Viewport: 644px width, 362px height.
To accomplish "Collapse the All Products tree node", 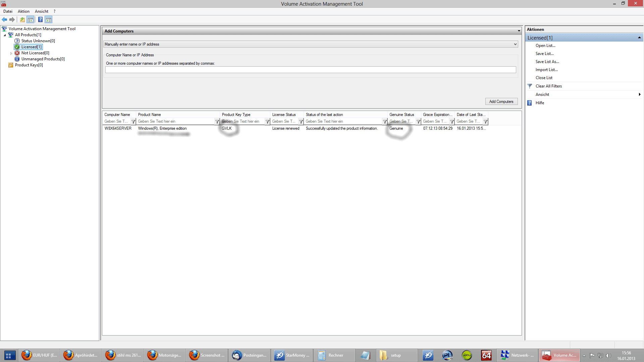I will [5, 35].
